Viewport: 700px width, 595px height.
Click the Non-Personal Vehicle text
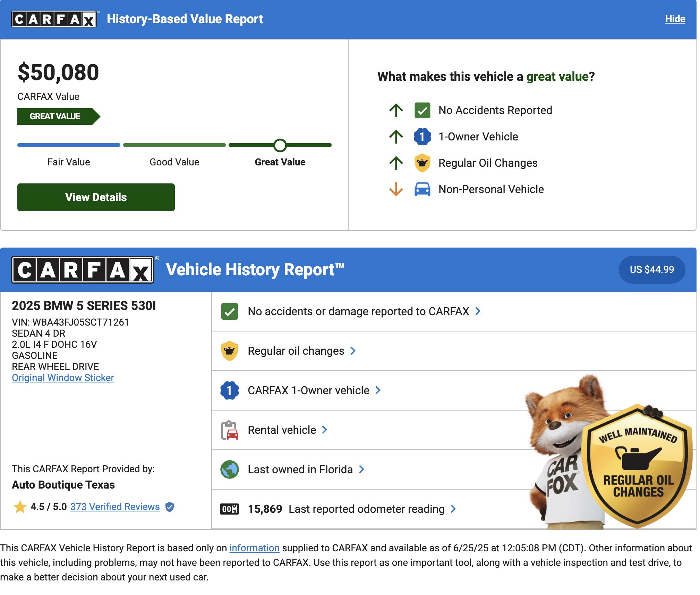491,189
